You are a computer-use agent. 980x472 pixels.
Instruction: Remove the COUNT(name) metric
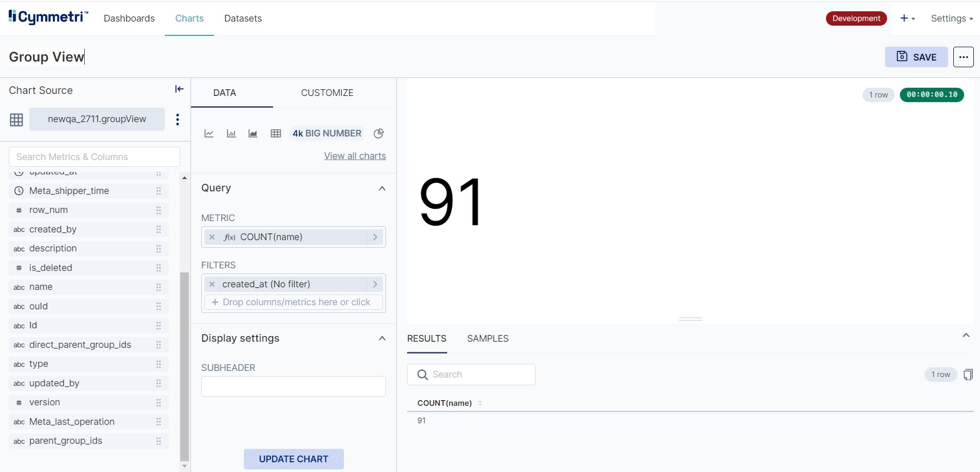pyautogui.click(x=212, y=237)
